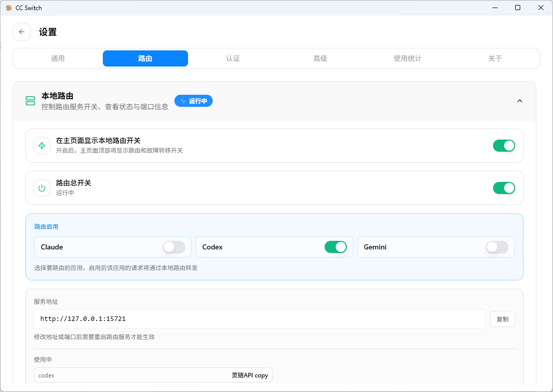The image size is (553, 392).
Task: Click the service address input field
Action: click(x=260, y=319)
